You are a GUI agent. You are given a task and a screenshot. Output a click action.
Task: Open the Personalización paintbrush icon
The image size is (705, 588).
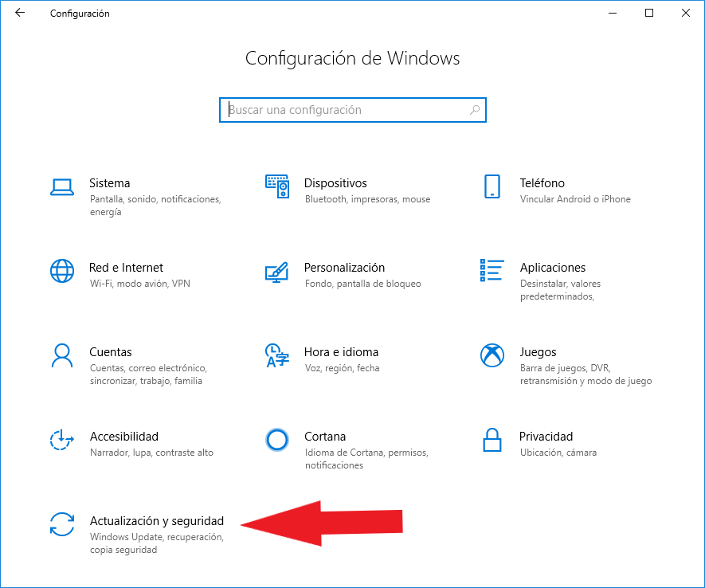(276, 272)
